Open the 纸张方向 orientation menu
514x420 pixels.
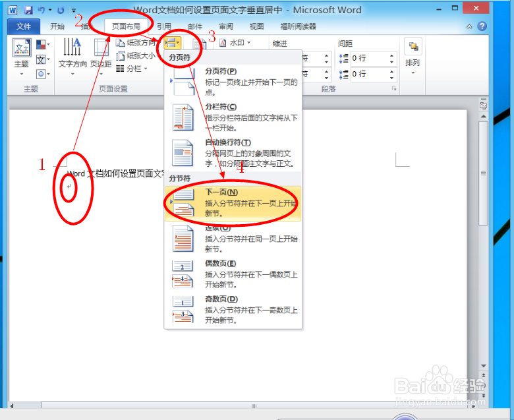(x=136, y=43)
